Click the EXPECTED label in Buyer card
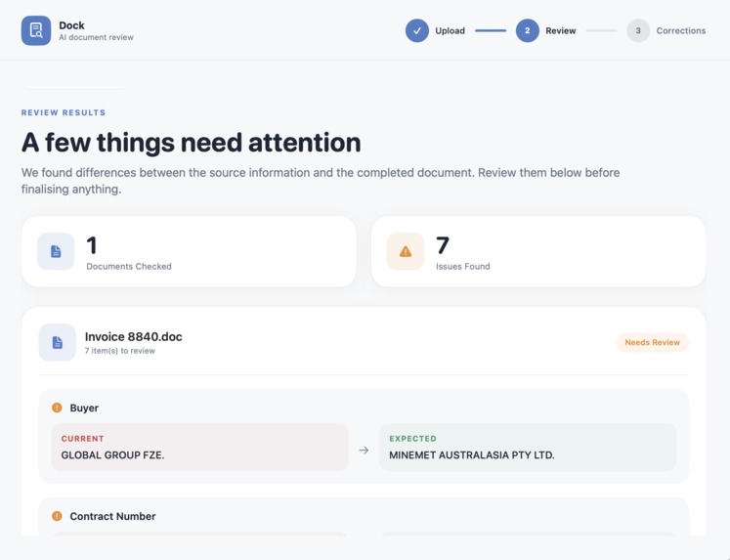 [x=413, y=439]
